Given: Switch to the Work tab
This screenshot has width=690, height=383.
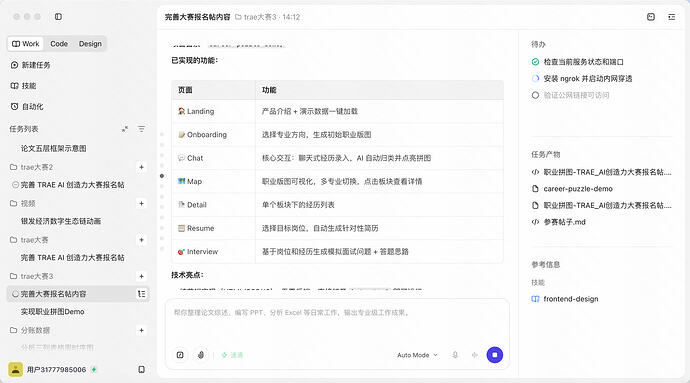Looking at the screenshot, I should (x=26, y=44).
